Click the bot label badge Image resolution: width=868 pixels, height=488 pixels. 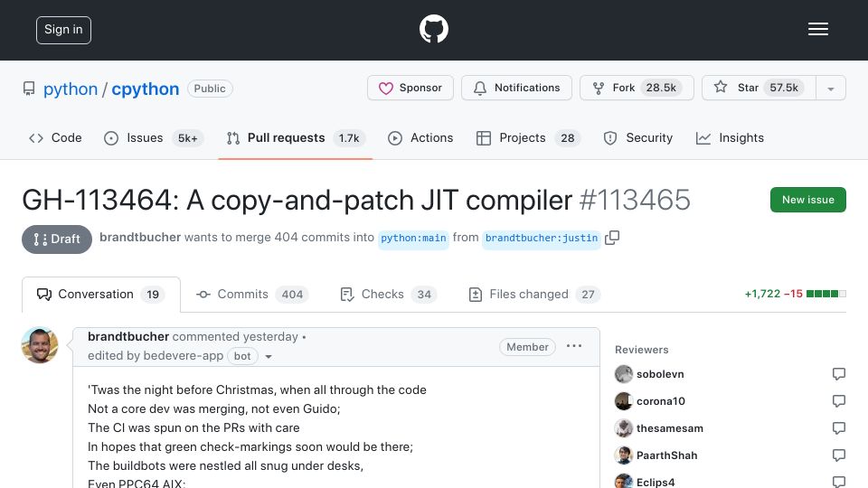click(242, 356)
